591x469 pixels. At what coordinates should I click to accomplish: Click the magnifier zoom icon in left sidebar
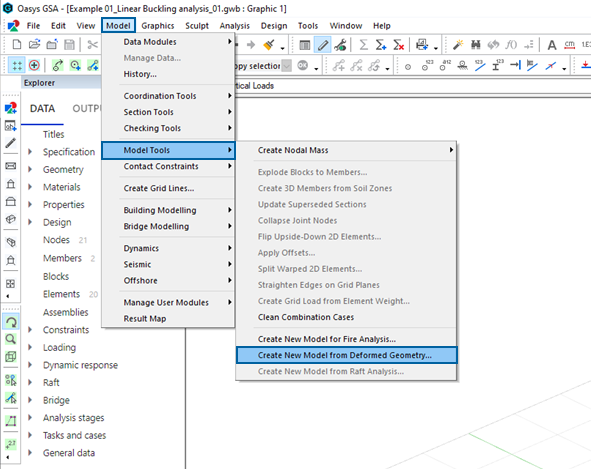[x=11, y=339]
